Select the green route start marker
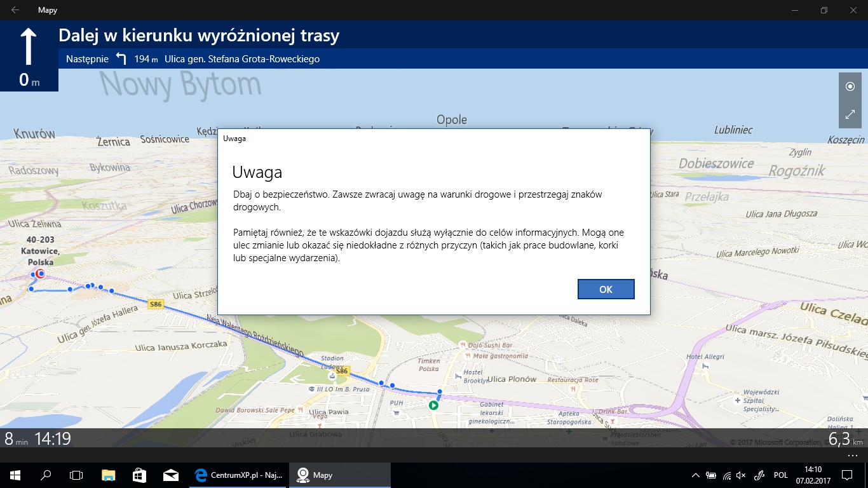This screenshot has height=488, width=868. coord(433,405)
